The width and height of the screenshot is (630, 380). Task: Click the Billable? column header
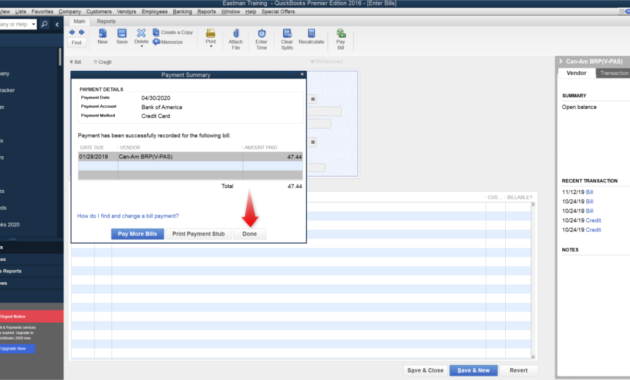pyautogui.click(x=519, y=197)
